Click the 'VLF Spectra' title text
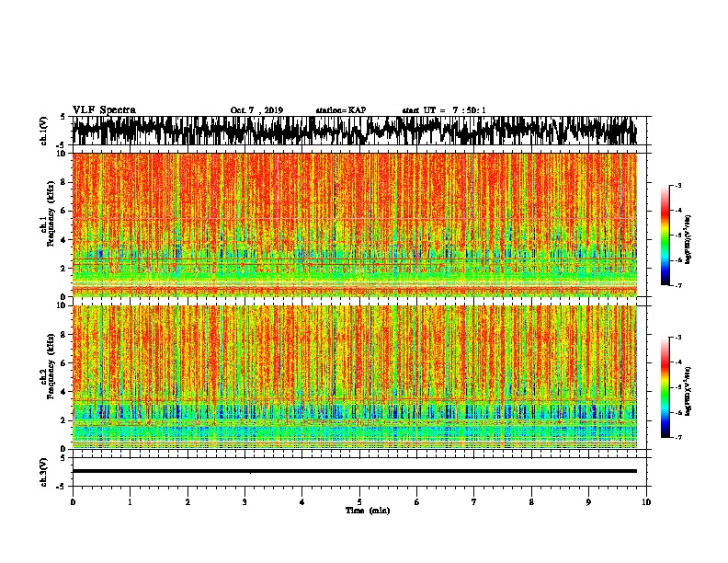The height and width of the screenshot is (563, 728). click(104, 110)
